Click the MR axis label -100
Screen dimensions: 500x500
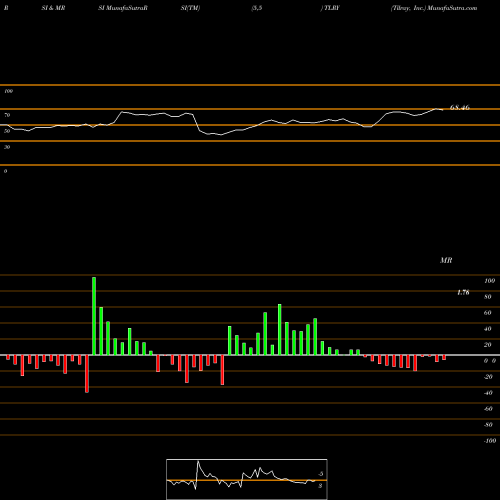[490, 441]
